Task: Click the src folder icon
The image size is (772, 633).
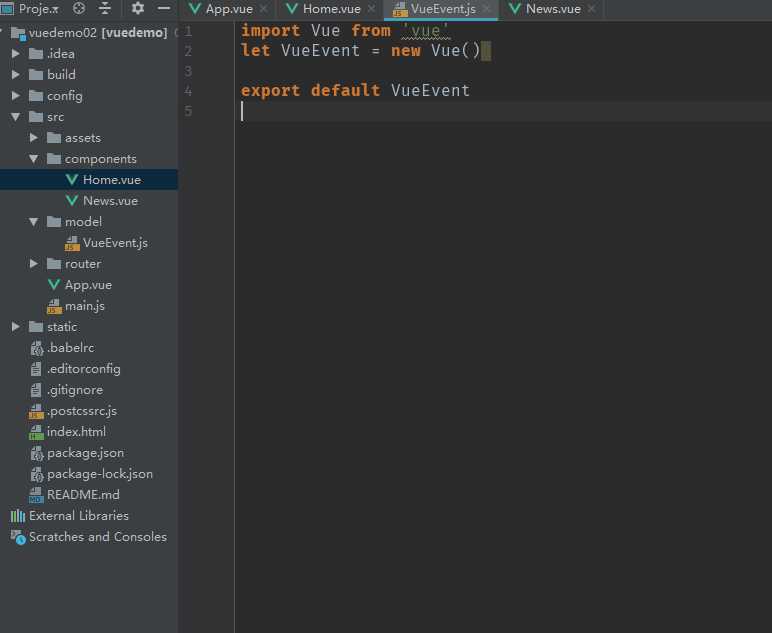Action: tap(36, 117)
